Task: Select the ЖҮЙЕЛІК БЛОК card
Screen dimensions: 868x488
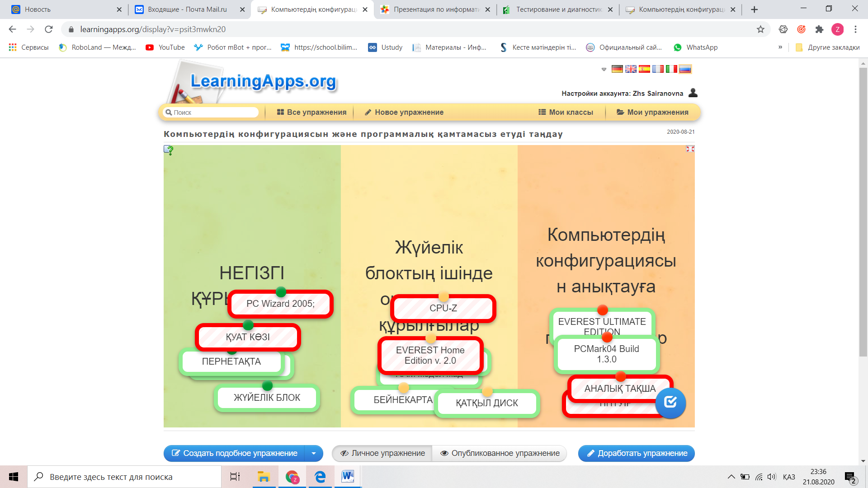Action: point(267,398)
